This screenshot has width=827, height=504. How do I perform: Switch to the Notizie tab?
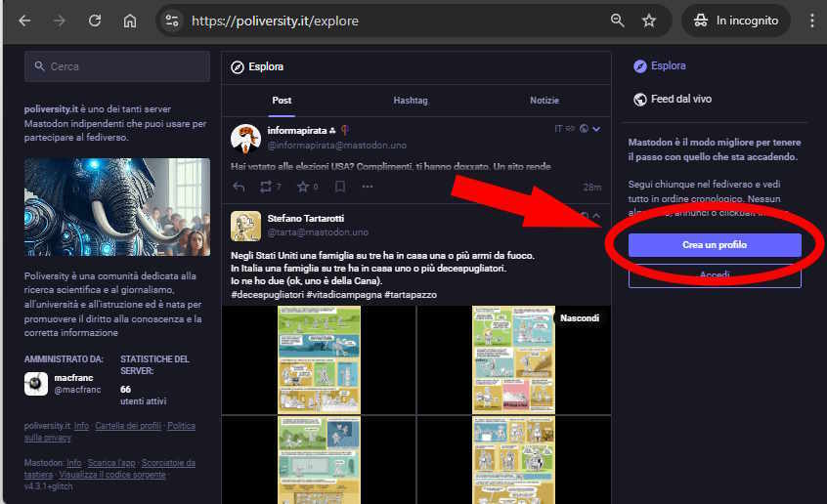[544, 101]
